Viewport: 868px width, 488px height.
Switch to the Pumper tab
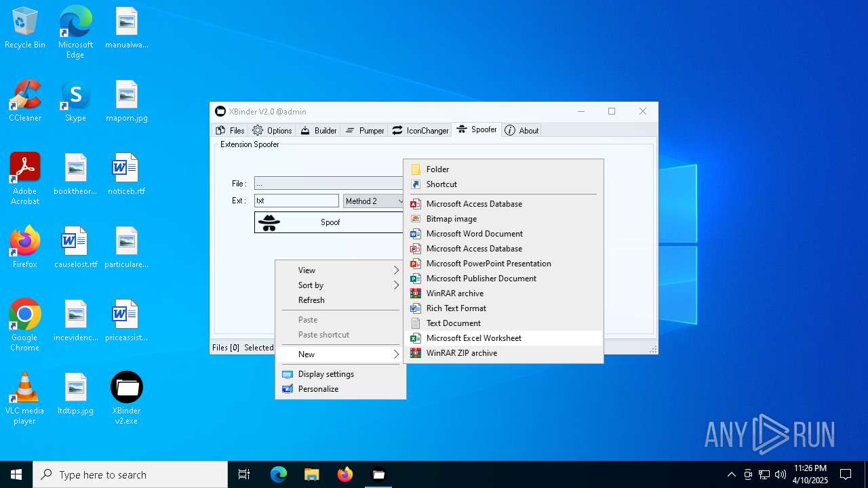tap(365, 130)
